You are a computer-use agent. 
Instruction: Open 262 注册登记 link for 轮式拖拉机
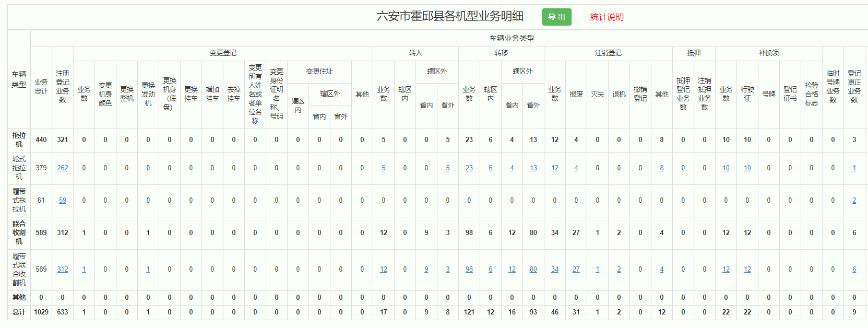point(63,168)
